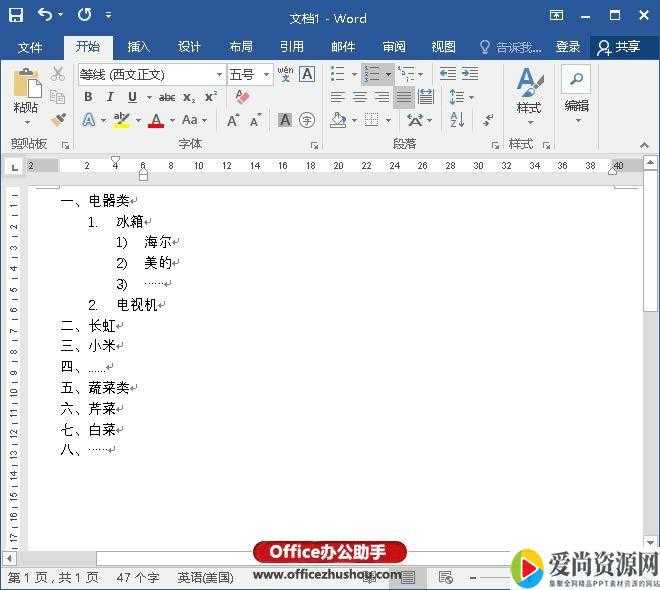This screenshot has height=590, width=660.
Task: Click the 告诉我 search box
Action: click(x=511, y=47)
